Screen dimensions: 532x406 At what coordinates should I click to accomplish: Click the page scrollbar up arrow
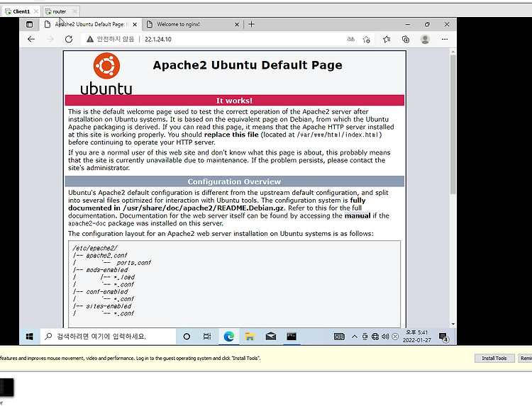coord(453,52)
